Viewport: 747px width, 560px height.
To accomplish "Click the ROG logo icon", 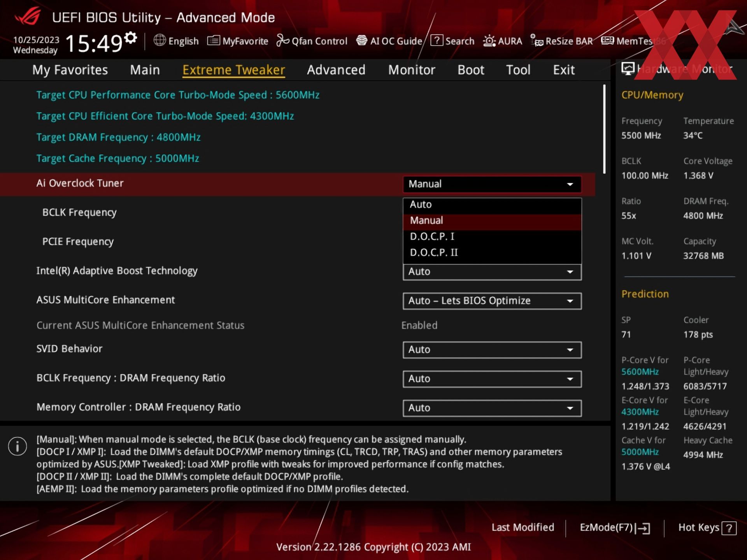I will tap(28, 17).
